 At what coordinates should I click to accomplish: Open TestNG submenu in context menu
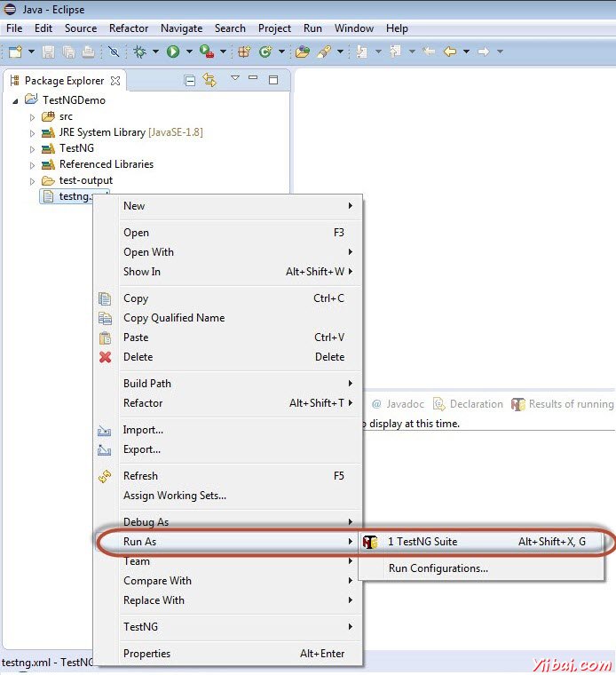coord(228,627)
